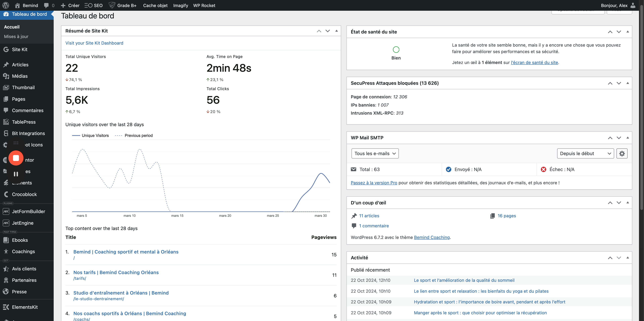
Task: Click the Bemind home icon in admin bar
Action: pyautogui.click(x=17, y=5)
